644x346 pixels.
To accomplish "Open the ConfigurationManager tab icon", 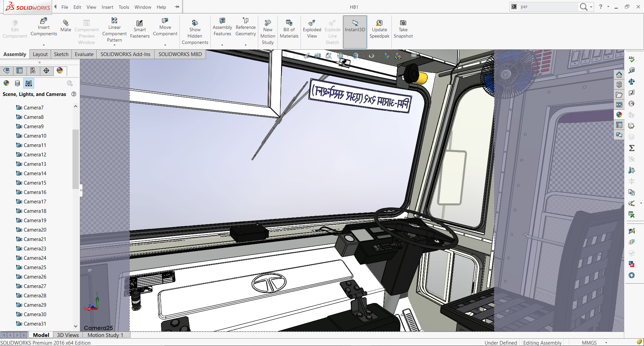I will coord(33,70).
